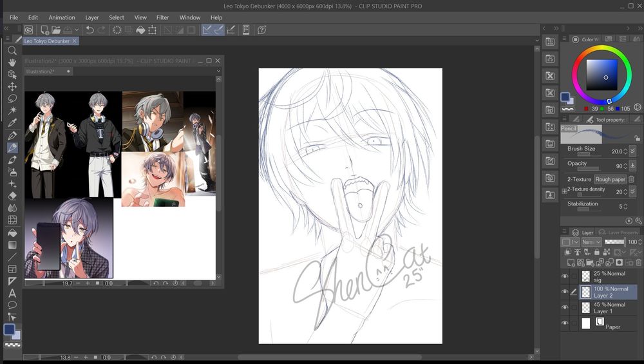Click the Scale/Rotate transform icon

click(153, 30)
